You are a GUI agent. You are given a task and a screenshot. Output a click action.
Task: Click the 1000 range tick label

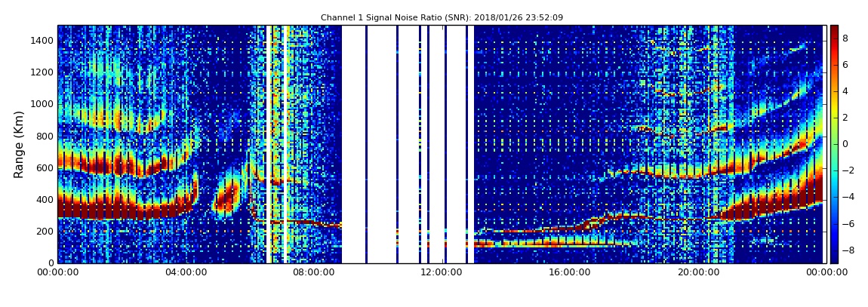coord(44,105)
